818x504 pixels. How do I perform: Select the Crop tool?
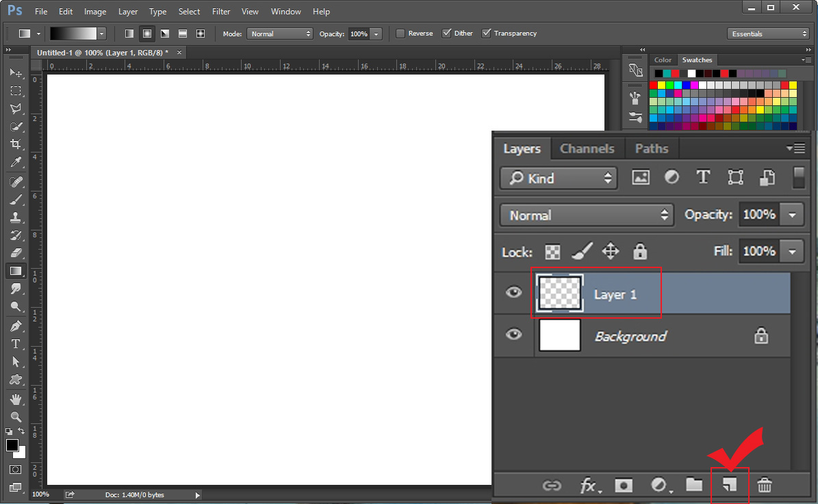16,144
